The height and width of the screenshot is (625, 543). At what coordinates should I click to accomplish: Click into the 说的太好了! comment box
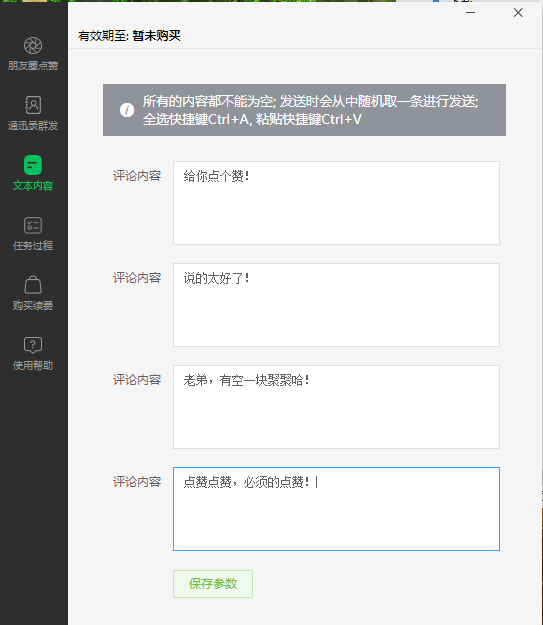click(x=336, y=305)
